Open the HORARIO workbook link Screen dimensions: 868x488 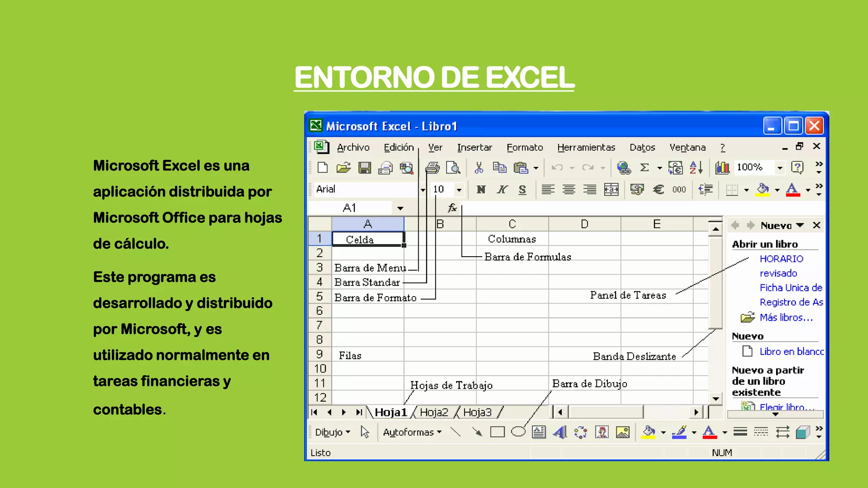(x=781, y=259)
